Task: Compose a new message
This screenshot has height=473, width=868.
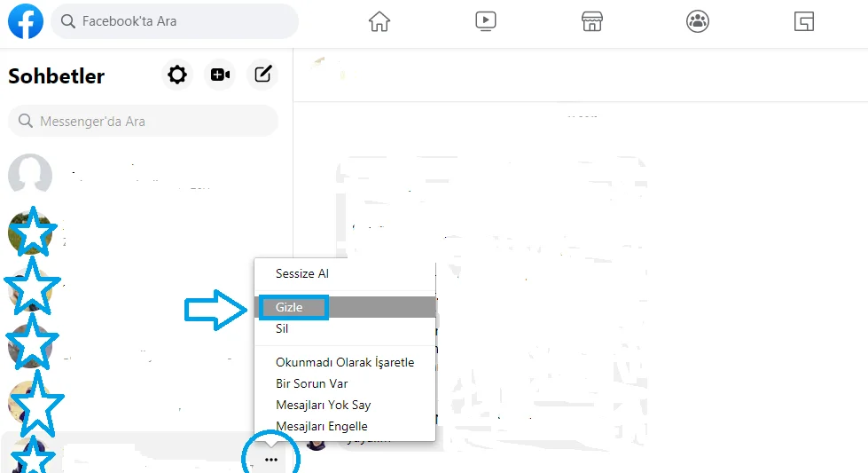Action: tap(262, 75)
